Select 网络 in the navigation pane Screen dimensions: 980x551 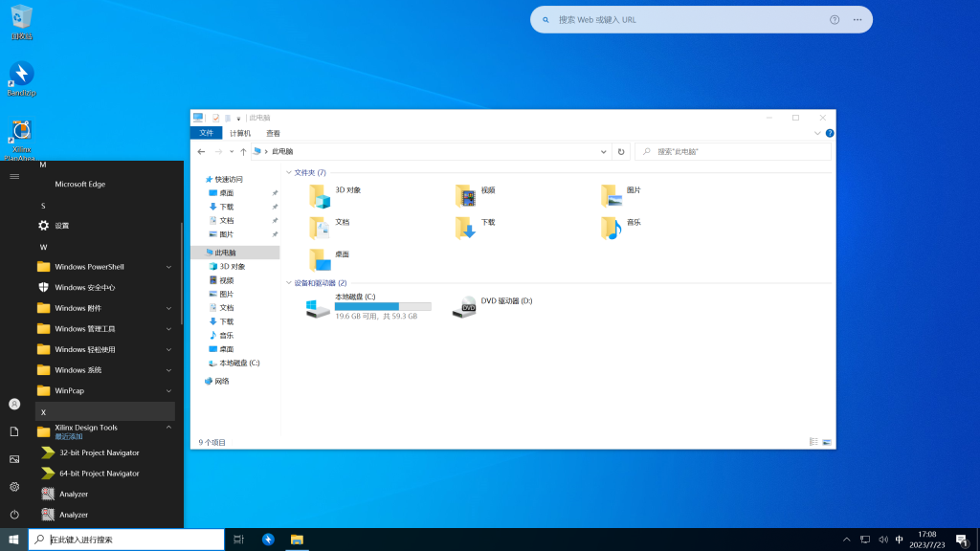click(x=221, y=381)
